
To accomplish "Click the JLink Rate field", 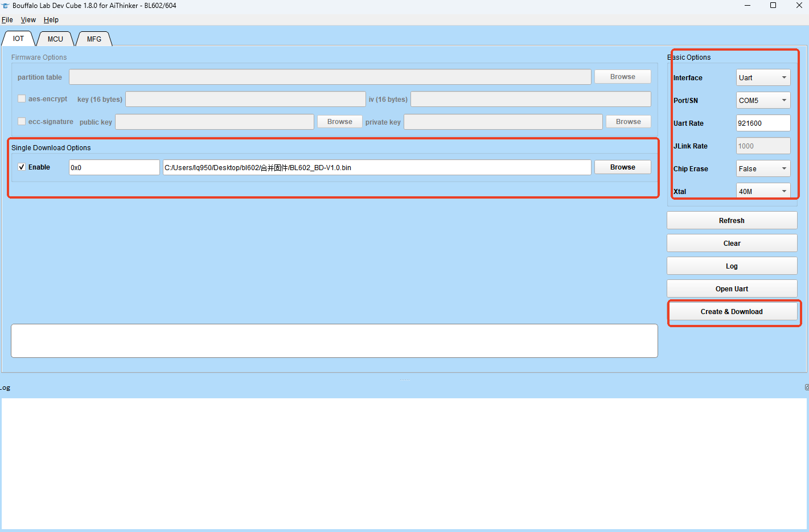I will 763,146.
